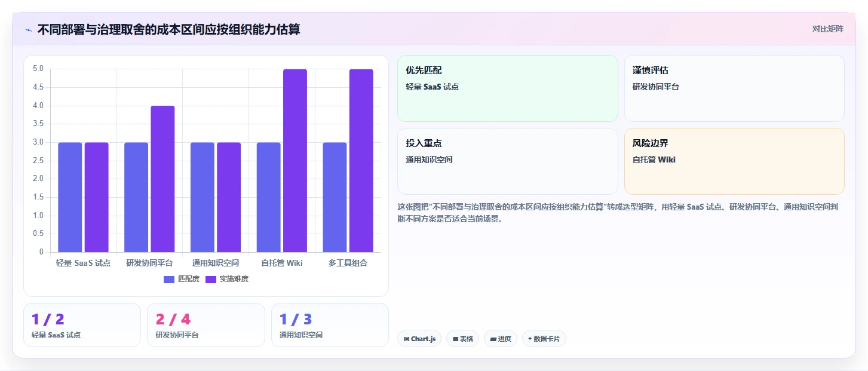The height and width of the screenshot is (371, 868).
Task: Click the 通用知识空间 axis label under chart
Action: click(216, 263)
